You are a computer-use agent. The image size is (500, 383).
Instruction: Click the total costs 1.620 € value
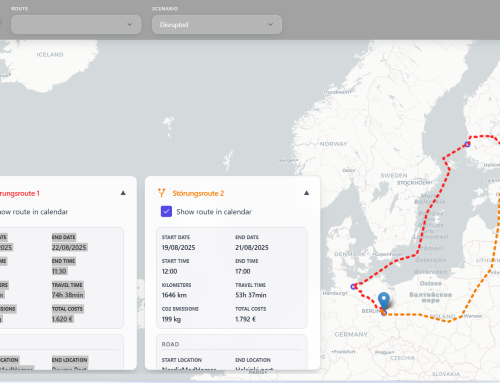[62, 319]
